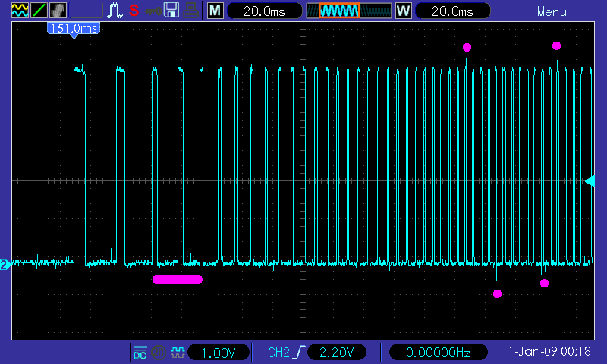Click the gray persistence display icon
This screenshot has width=607, height=364.
pyautogui.click(x=58, y=10)
